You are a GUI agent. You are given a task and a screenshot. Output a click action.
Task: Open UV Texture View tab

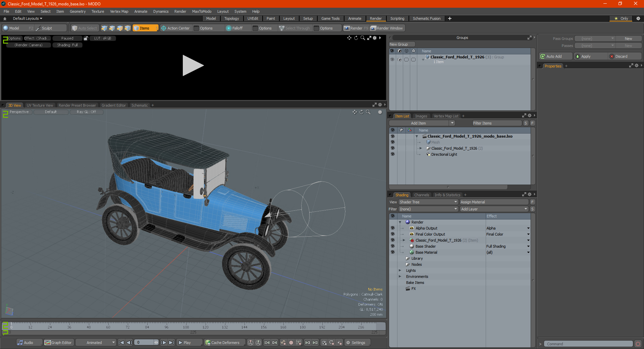[x=40, y=105]
